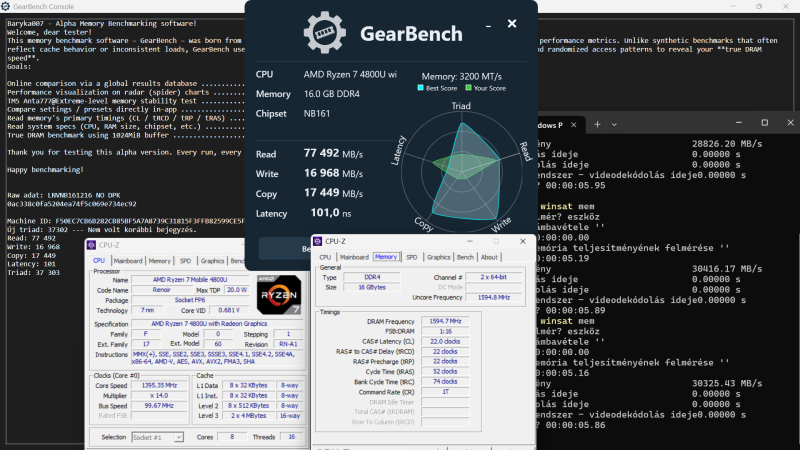Click the Ryzen 7 processor logo image
The height and width of the screenshot is (450, 800).
coord(279,294)
